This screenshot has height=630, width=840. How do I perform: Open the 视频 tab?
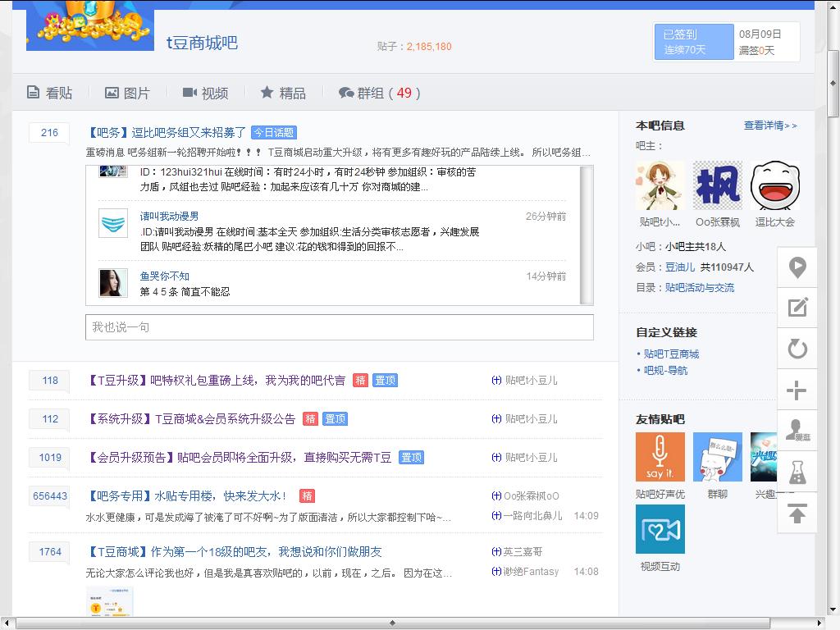pos(205,94)
